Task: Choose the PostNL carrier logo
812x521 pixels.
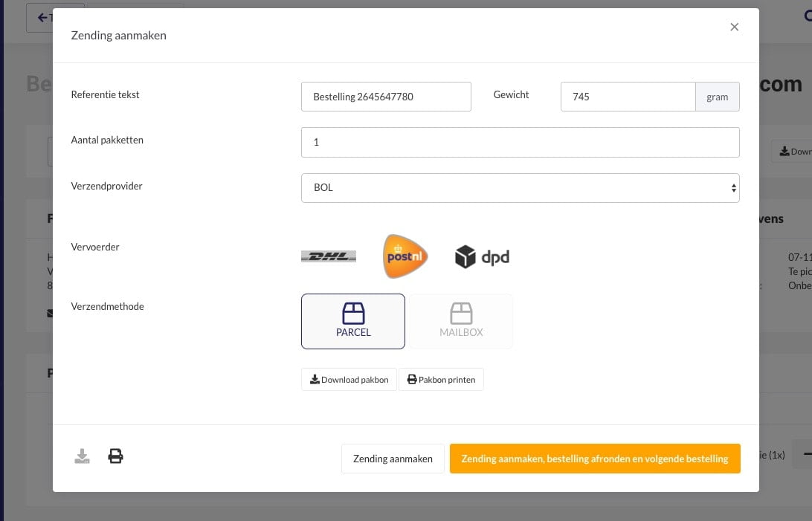Action: click(x=405, y=256)
